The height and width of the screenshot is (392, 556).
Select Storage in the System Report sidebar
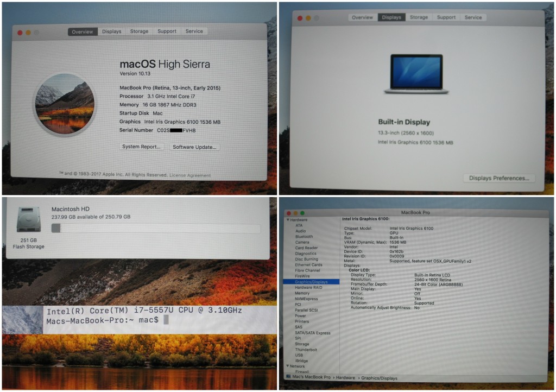click(x=302, y=344)
